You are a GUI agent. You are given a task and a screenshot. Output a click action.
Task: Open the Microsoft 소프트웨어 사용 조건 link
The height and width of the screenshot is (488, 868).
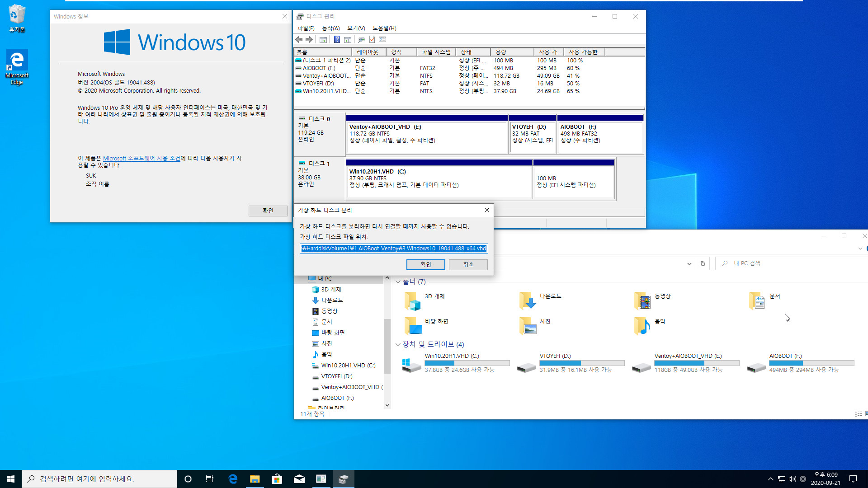point(142,158)
